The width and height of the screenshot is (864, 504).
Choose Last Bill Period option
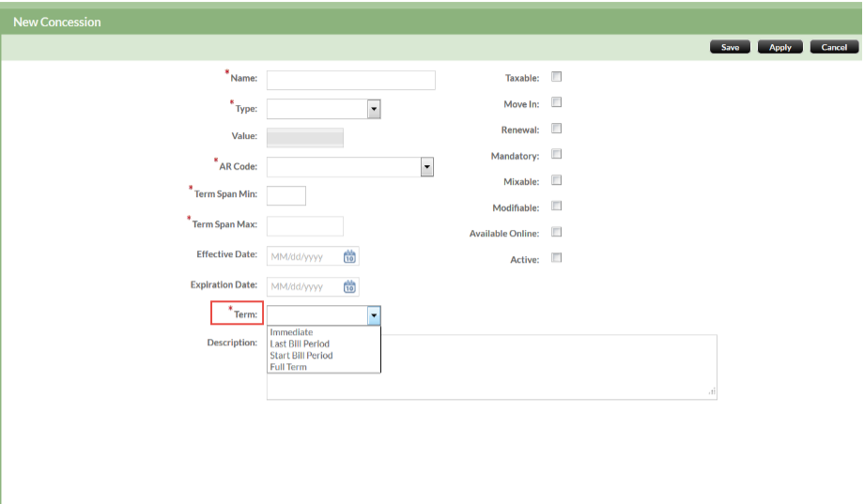coord(300,344)
